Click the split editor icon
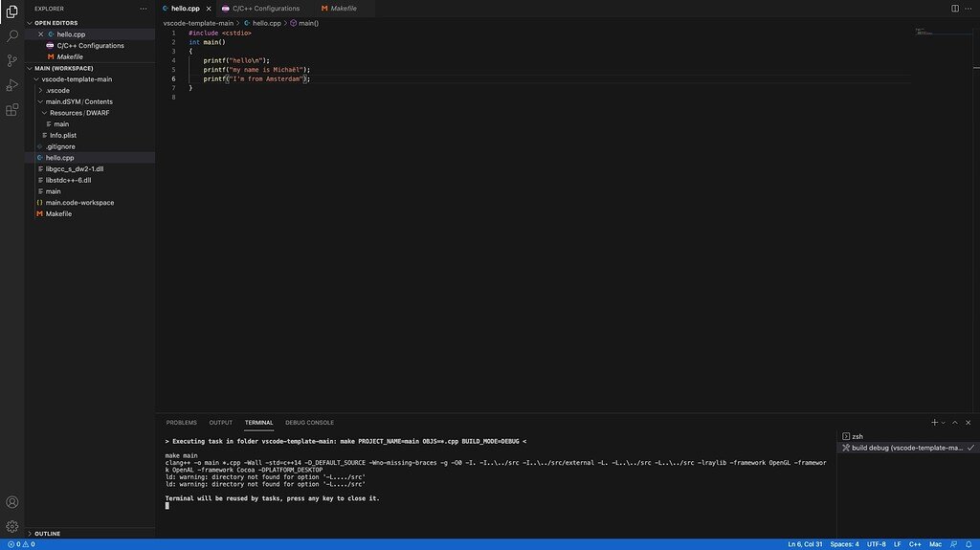This screenshot has width=980, height=550. click(x=954, y=8)
